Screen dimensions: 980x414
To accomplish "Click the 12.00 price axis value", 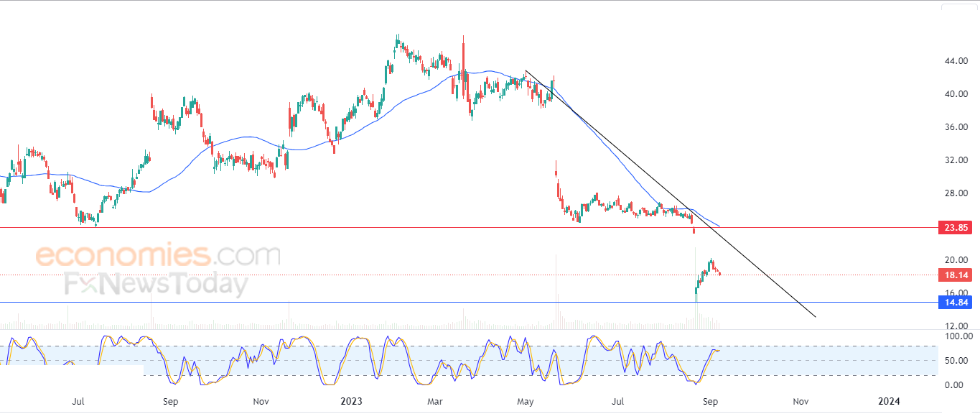I will click(957, 326).
